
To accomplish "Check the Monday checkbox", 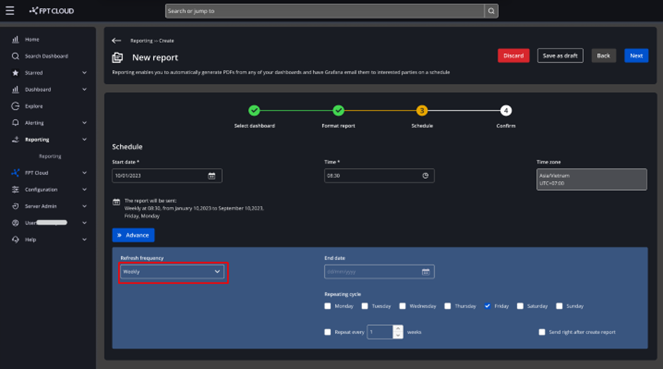I will (x=328, y=306).
